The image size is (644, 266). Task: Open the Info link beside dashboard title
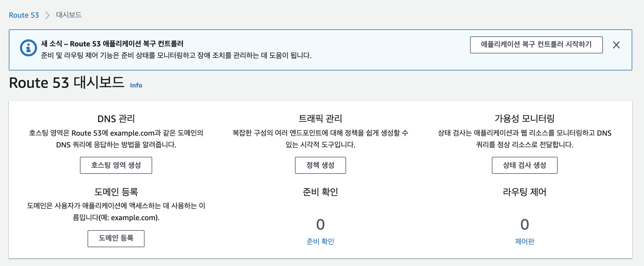136,85
